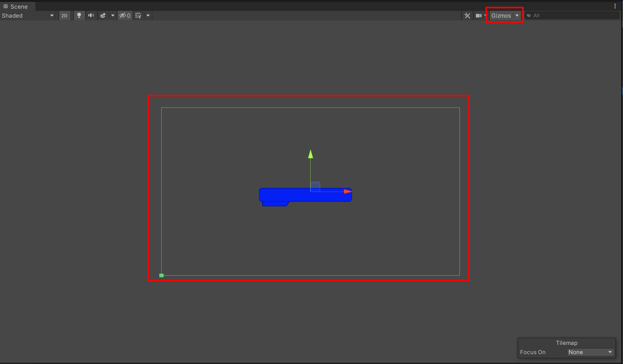Toggle 2D view mode

click(64, 15)
